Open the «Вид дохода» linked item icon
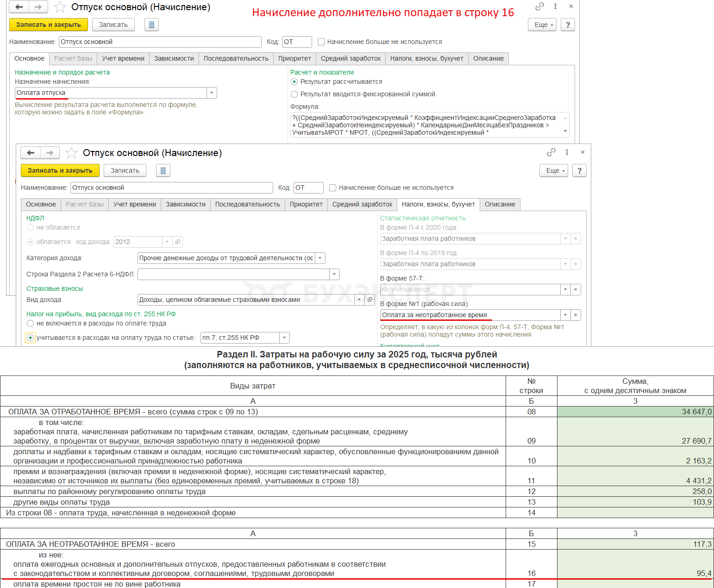 tap(370, 300)
